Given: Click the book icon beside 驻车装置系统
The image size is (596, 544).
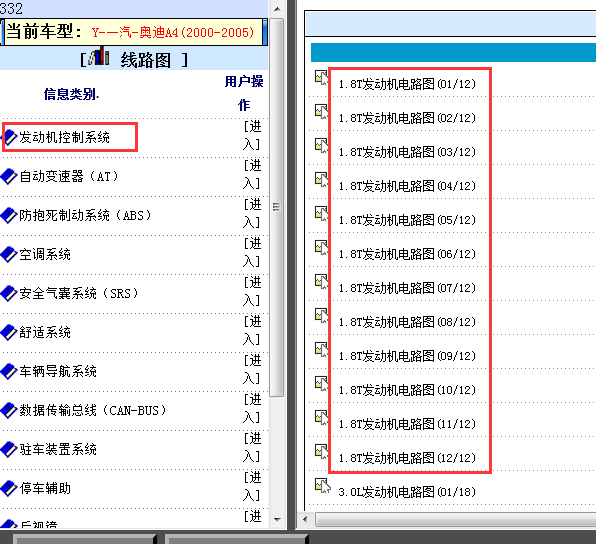Looking at the screenshot, I should [9, 449].
